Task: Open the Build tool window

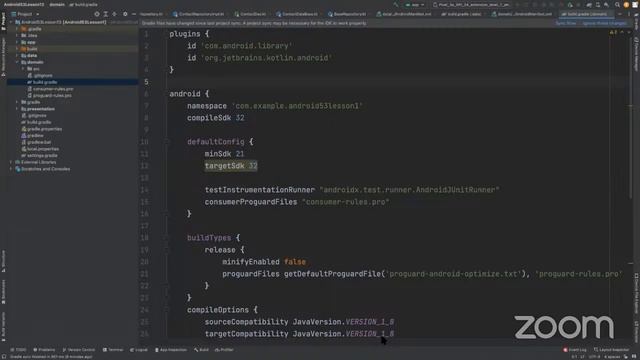Action: point(201,350)
